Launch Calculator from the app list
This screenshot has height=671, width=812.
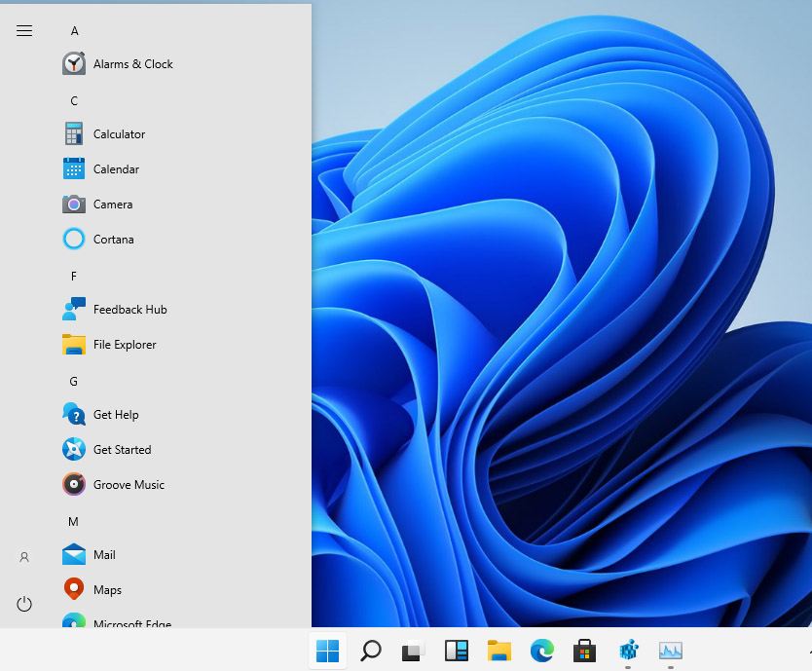tap(104, 133)
